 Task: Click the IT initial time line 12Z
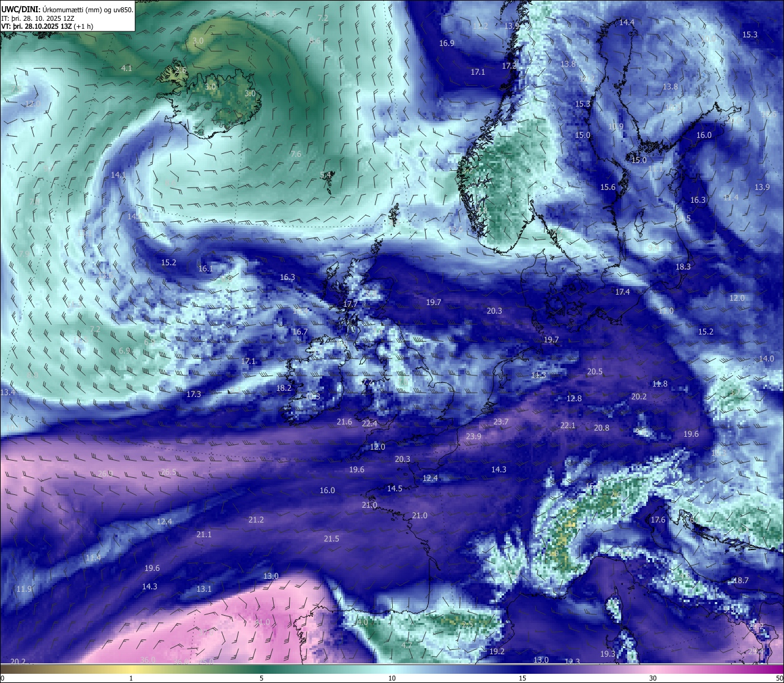coord(39,18)
